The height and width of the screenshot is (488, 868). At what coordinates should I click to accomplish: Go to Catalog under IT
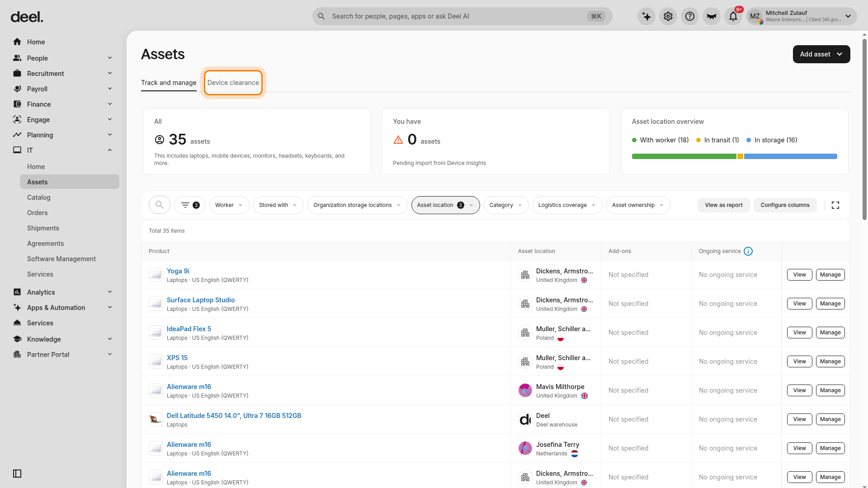pyautogui.click(x=39, y=197)
